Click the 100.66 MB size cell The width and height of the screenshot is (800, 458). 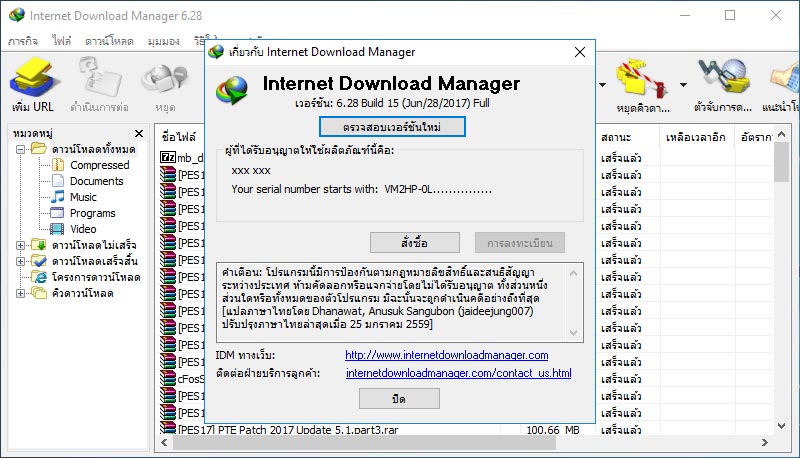[x=553, y=430]
